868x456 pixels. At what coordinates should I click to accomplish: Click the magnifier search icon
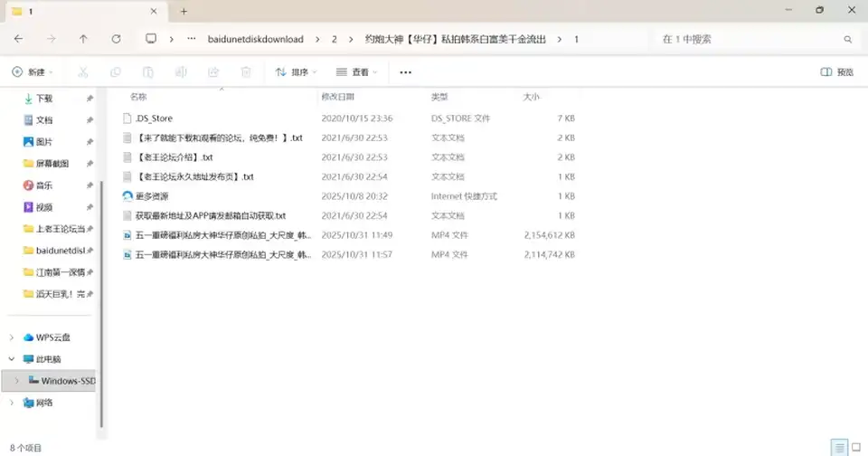pyautogui.click(x=847, y=39)
